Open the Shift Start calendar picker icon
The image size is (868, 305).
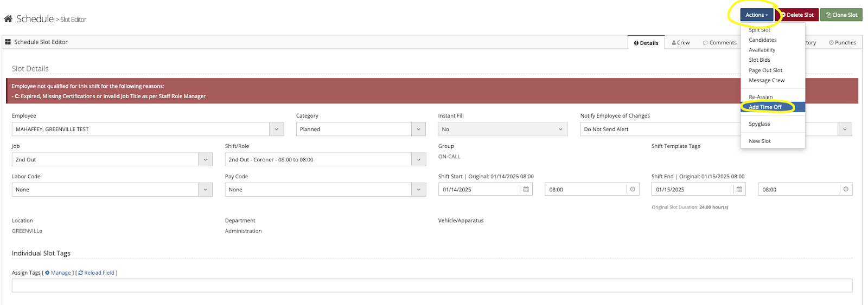coord(526,189)
